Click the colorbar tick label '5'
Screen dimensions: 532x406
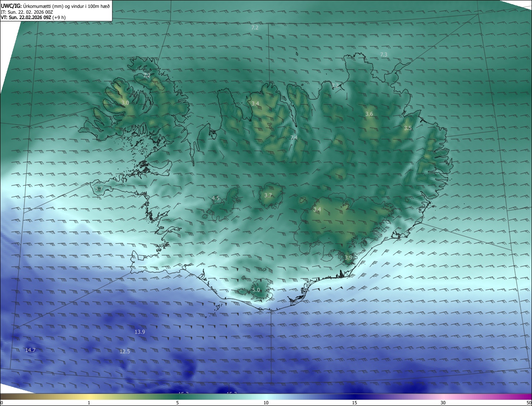(177, 403)
